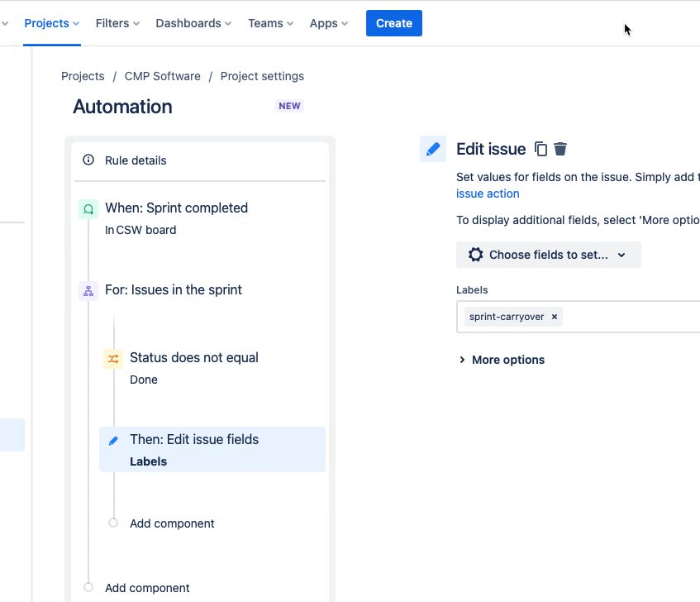700x602 pixels.
Task: Open the Filters menu
Action: point(117,23)
